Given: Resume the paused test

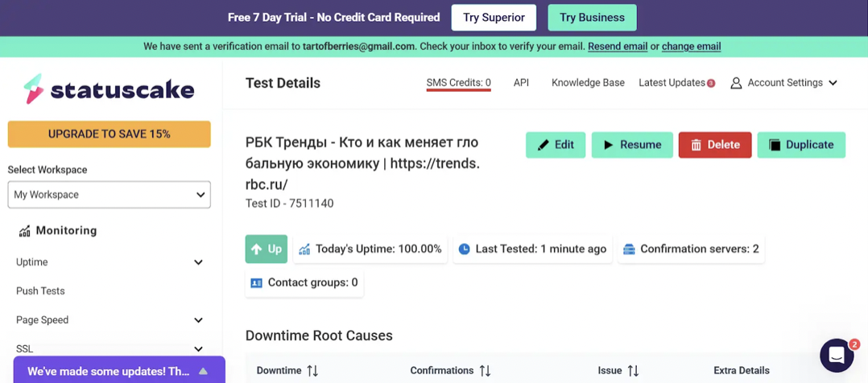Looking at the screenshot, I should coord(632,145).
